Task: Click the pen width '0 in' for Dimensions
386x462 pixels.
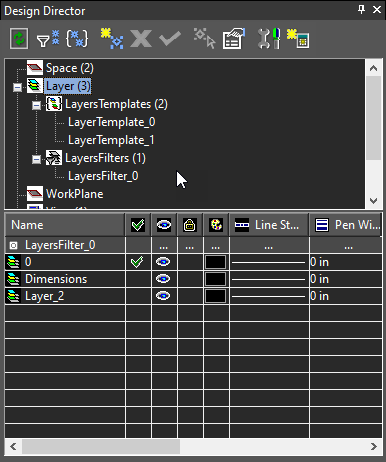Action: coord(319,279)
